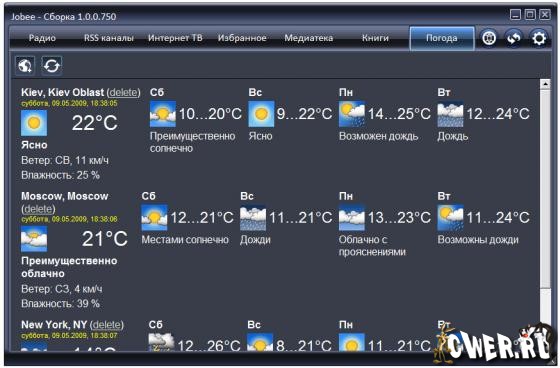
Task: Click Kiev Пн possible rain icon
Action: [x=352, y=114]
